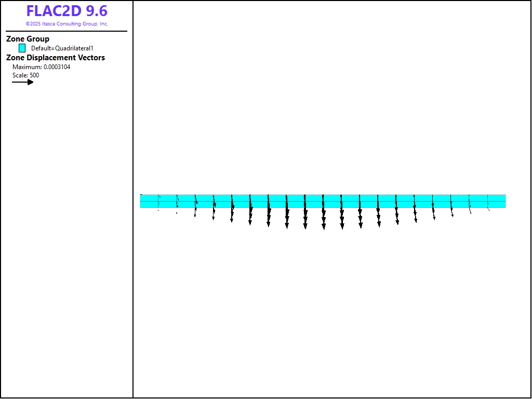This screenshot has height=399, width=532.
Task: Click the empty plot area above the beam
Action: click(x=322, y=104)
